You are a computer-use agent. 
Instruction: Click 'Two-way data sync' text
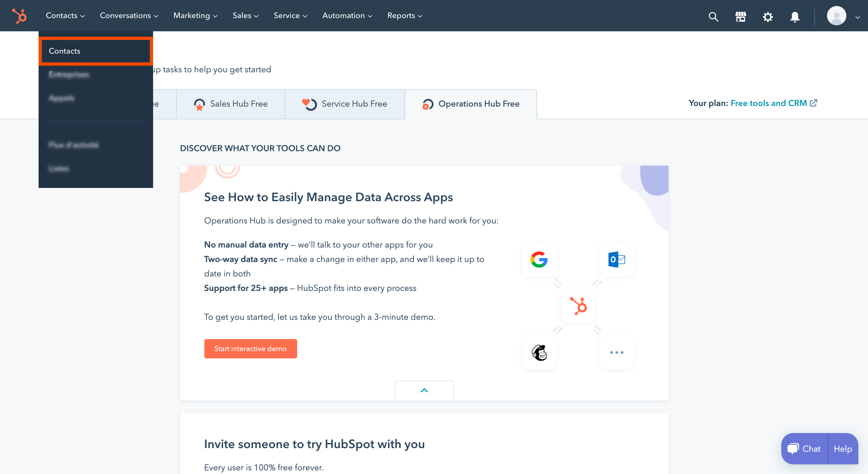point(241,259)
